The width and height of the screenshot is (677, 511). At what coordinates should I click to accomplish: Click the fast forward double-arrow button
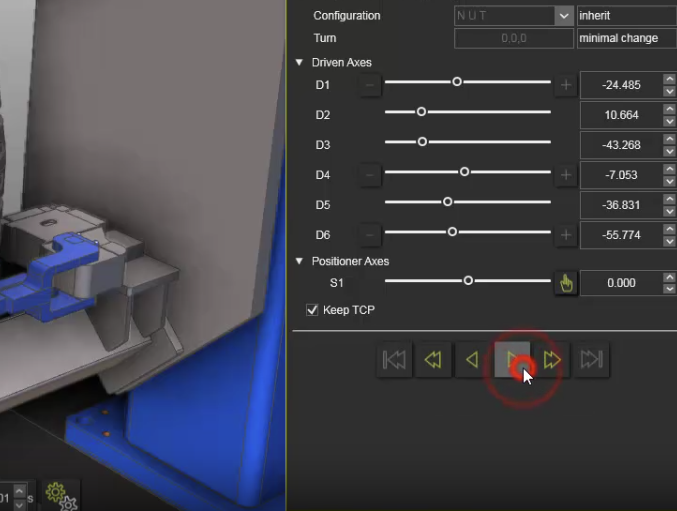point(552,360)
